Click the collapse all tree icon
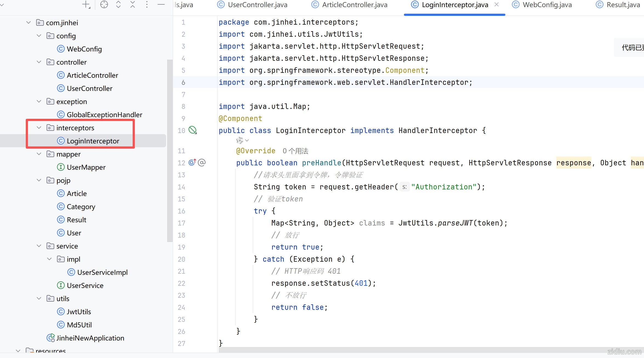The width and height of the screenshot is (644, 358). pyautogui.click(x=133, y=5)
